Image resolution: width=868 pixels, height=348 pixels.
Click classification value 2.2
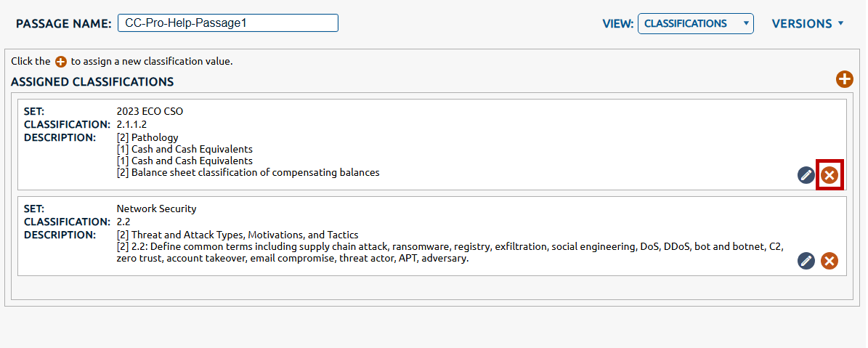[x=123, y=222]
